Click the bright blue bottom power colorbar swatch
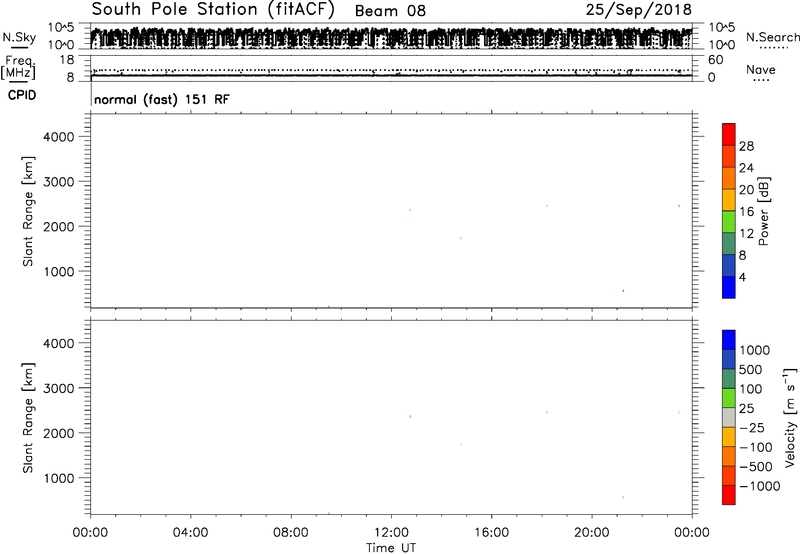800x554 pixels. (x=729, y=287)
